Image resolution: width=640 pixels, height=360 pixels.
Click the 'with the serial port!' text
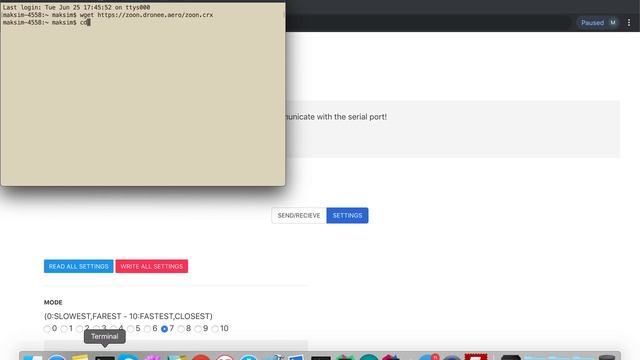[x=351, y=117]
